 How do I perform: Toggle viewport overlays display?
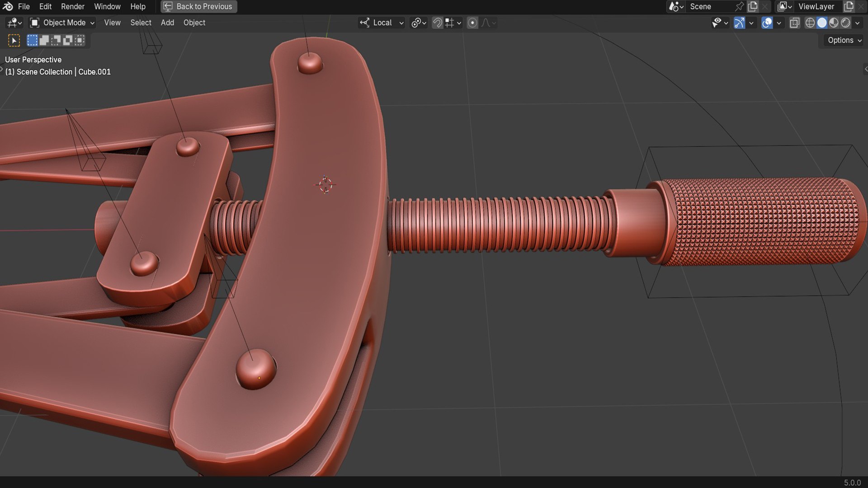click(x=767, y=23)
